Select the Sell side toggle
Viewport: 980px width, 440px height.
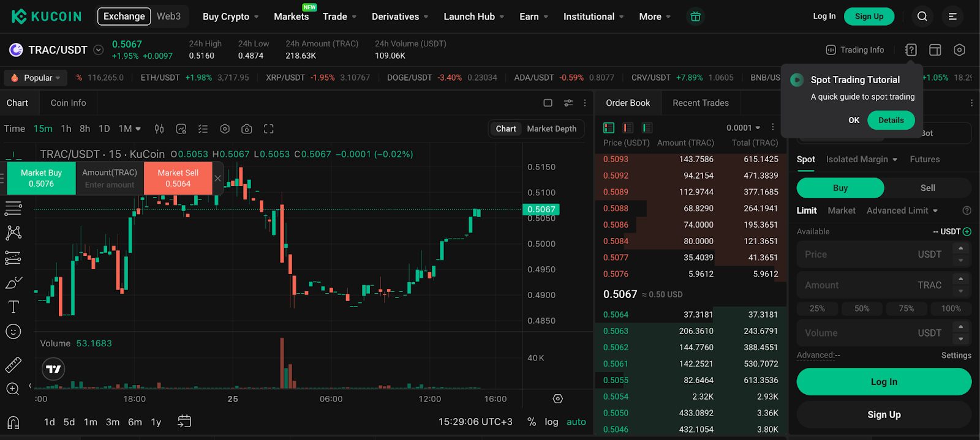pos(928,188)
